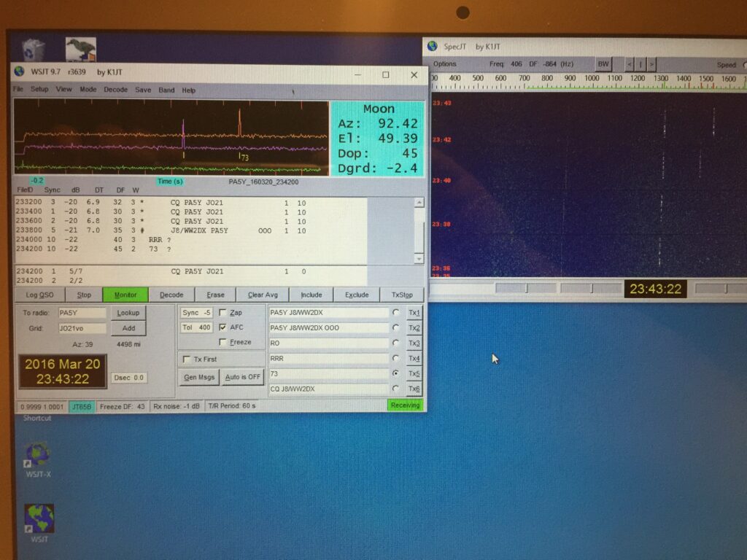Click the Log QSO button
747x560 pixels.
coord(39,295)
